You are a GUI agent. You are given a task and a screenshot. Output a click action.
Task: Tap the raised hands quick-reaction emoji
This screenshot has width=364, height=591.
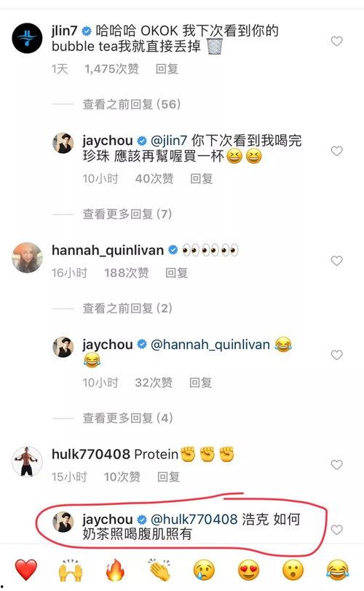click(71, 570)
